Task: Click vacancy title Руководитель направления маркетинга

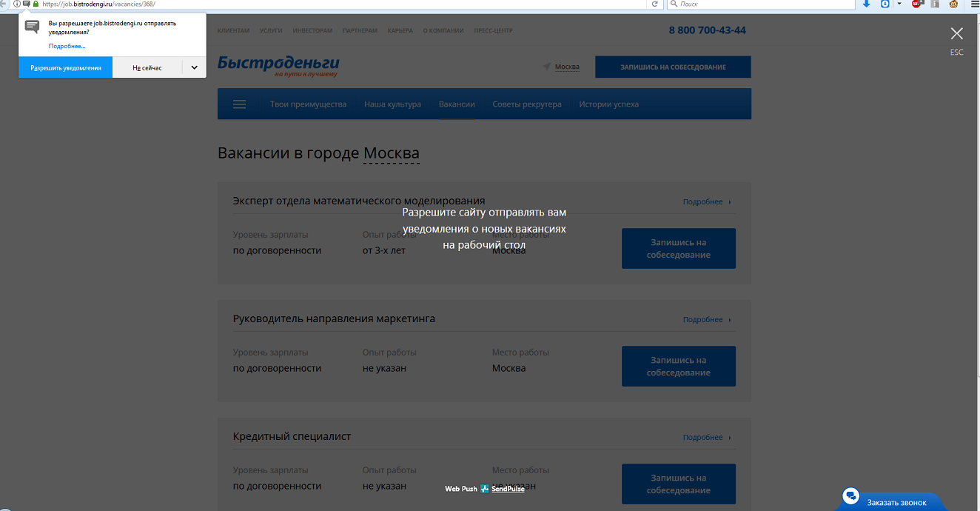Action: pos(334,318)
